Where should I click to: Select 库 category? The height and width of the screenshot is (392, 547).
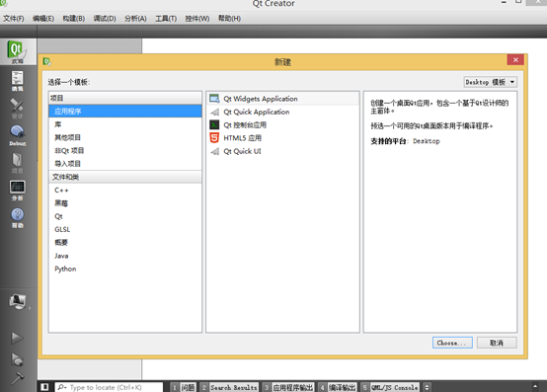pos(125,124)
